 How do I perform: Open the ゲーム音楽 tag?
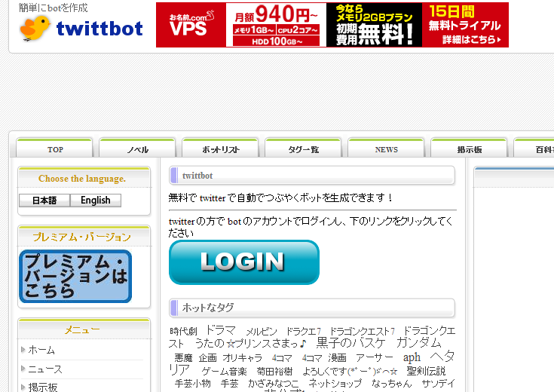pyautogui.click(x=225, y=372)
